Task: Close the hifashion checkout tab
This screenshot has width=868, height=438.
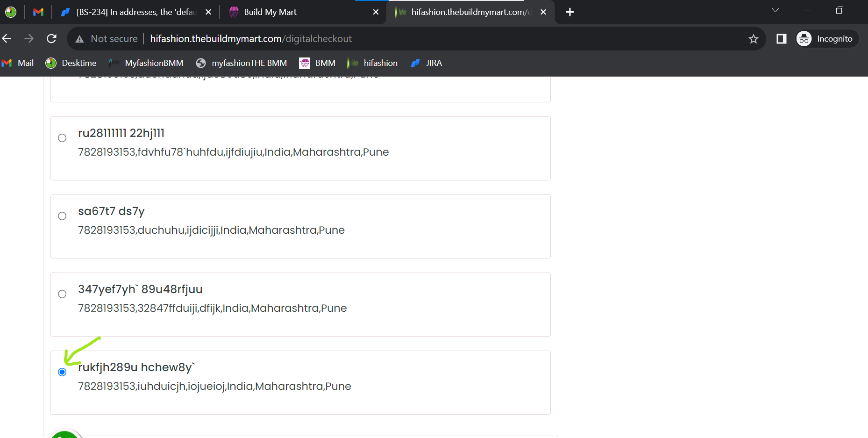Action: coord(543,12)
